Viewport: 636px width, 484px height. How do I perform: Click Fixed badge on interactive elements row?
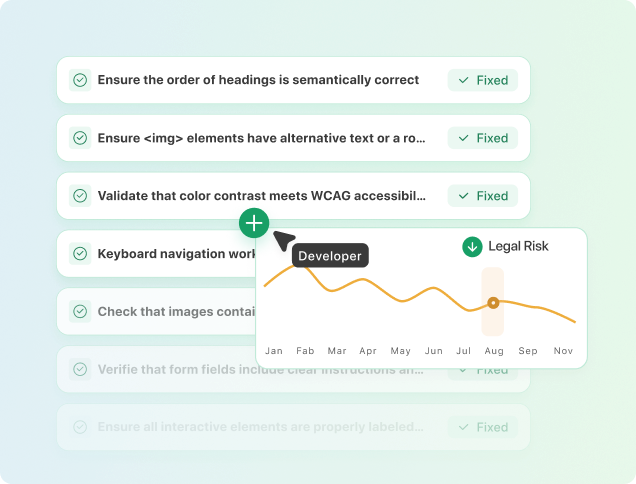click(483, 427)
